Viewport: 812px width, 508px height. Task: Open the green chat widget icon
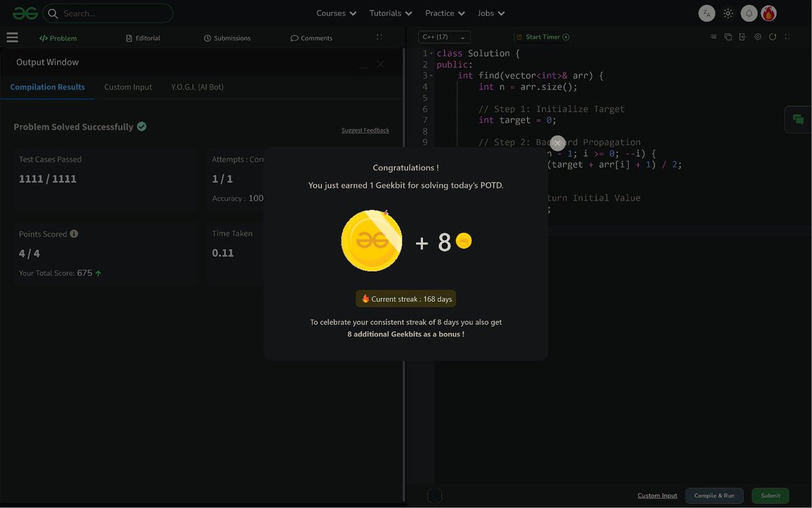(798, 119)
